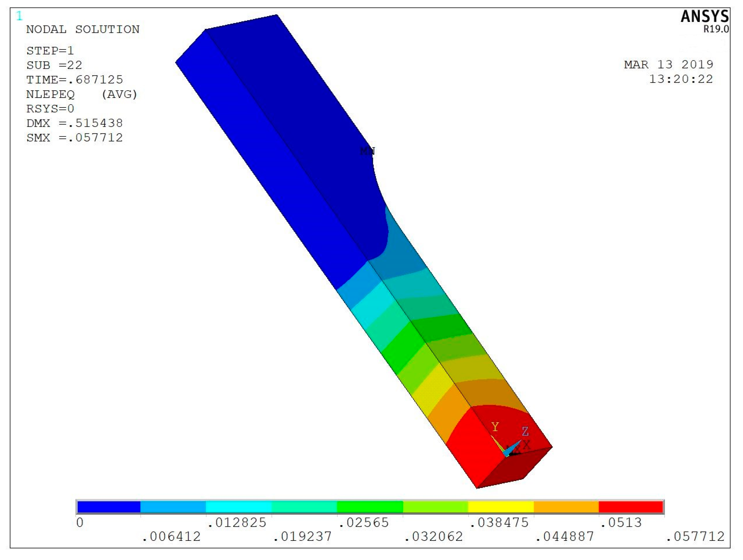Screen dimensions: 743x560
Task: Click the Z axis label on triad
Action: tap(525, 431)
